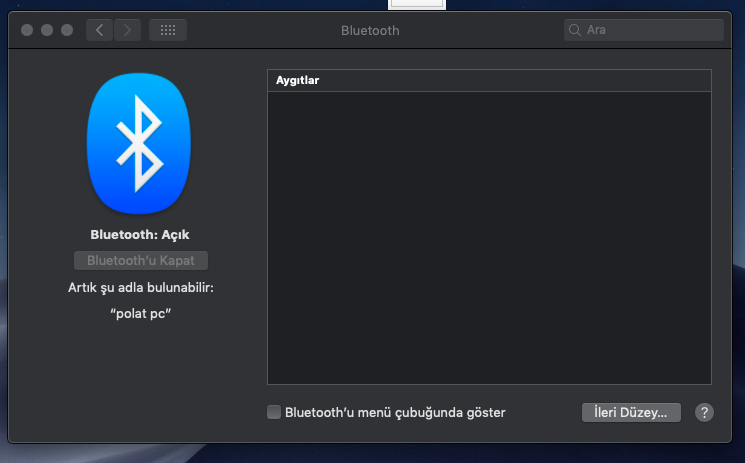
Task: Maximize the Bluetooth window
Action: (67, 30)
